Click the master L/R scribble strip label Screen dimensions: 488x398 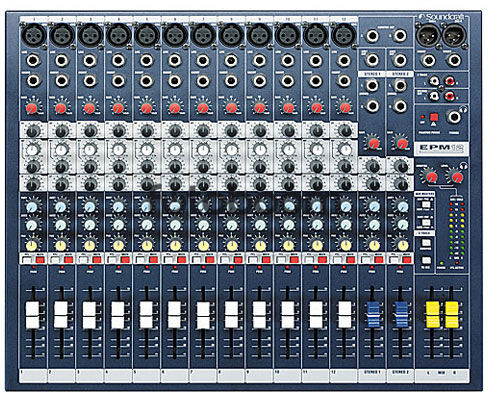(442, 375)
